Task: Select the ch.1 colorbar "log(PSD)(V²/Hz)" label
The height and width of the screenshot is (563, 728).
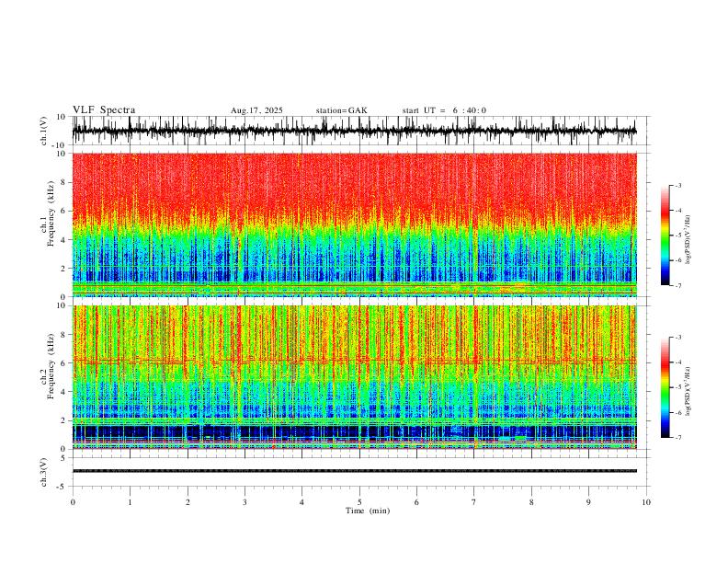Action: tap(688, 240)
